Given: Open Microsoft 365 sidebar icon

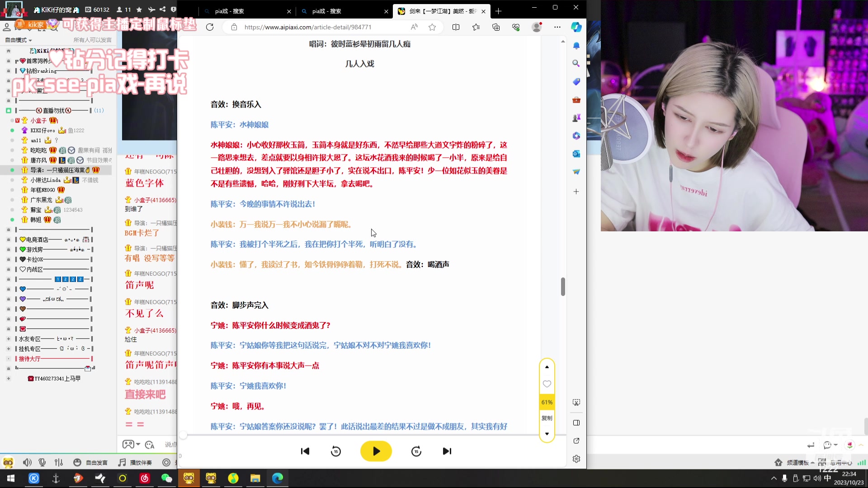Looking at the screenshot, I should 576,136.
